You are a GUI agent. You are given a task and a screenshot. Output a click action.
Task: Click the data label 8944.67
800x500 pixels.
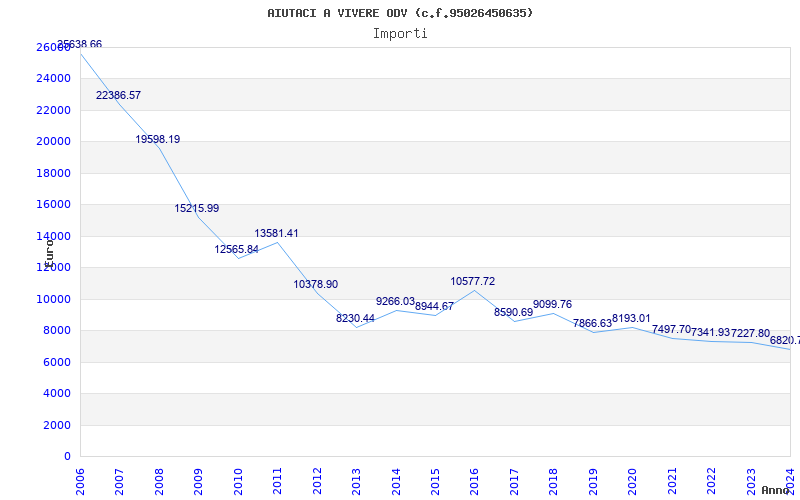click(434, 307)
